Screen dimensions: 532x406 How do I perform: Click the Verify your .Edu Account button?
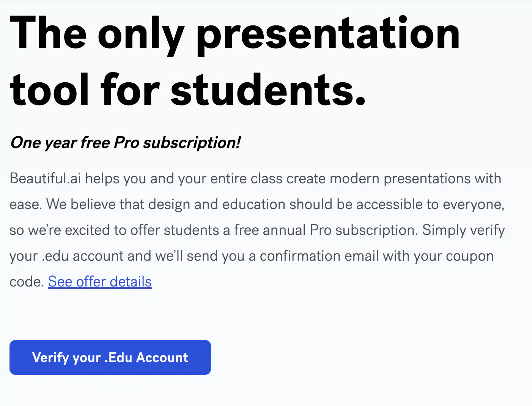click(x=110, y=357)
